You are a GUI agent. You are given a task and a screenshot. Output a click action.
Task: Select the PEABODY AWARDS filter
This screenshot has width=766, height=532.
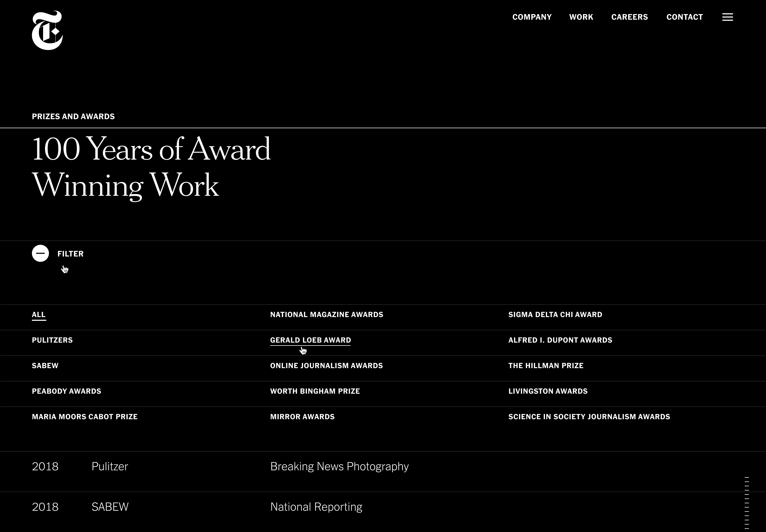click(x=66, y=391)
